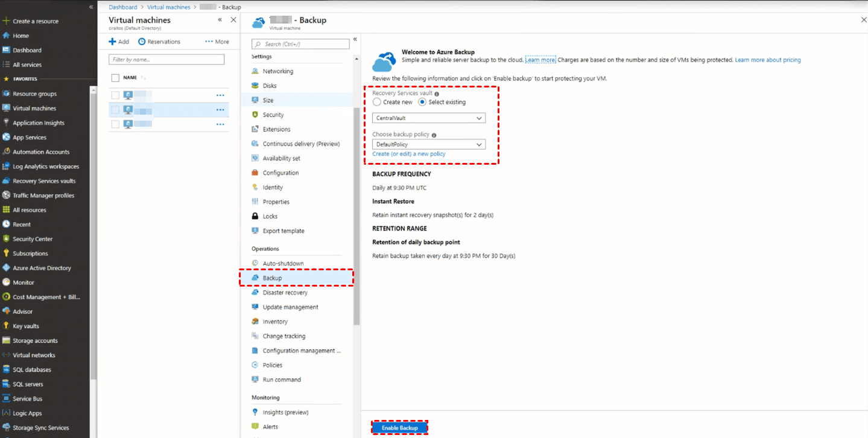868x438 pixels.
Task: Click the Auto-shutdown clock icon
Action: [x=255, y=263]
